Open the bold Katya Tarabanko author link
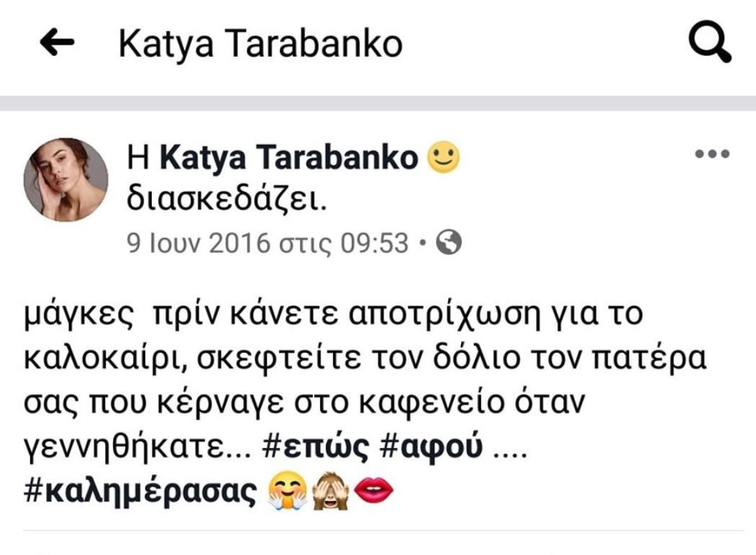Image resolution: width=756 pixels, height=555 pixels. (288, 157)
